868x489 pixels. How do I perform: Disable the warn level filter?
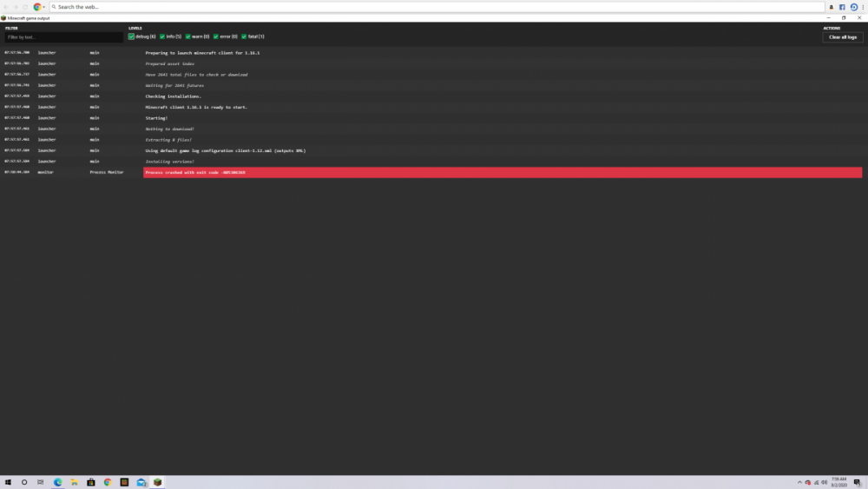pyautogui.click(x=187, y=36)
